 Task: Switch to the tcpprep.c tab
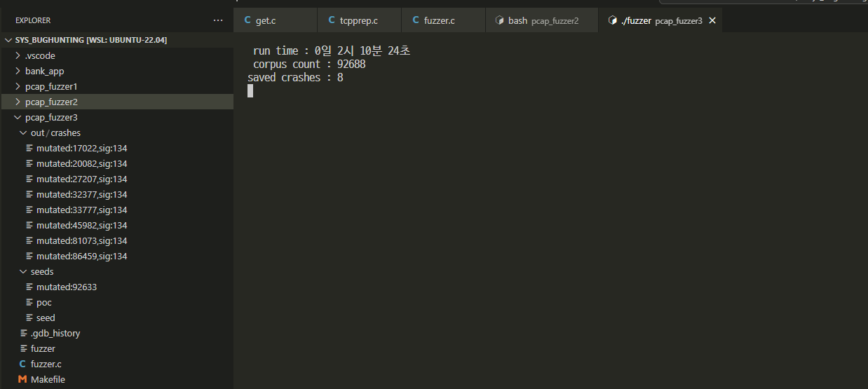(360, 20)
